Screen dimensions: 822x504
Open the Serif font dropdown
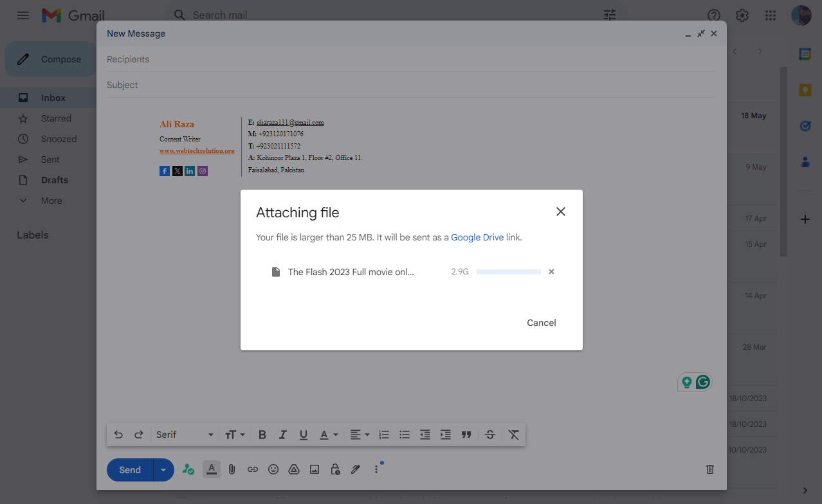click(x=185, y=435)
